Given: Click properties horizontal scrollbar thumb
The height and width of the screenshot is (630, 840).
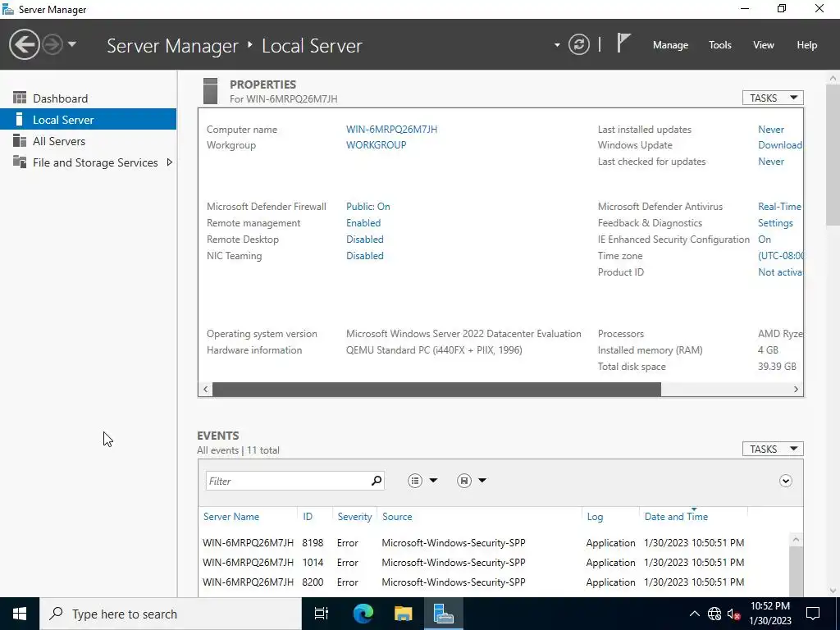Looking at the screenshot, I should point(436,390).
